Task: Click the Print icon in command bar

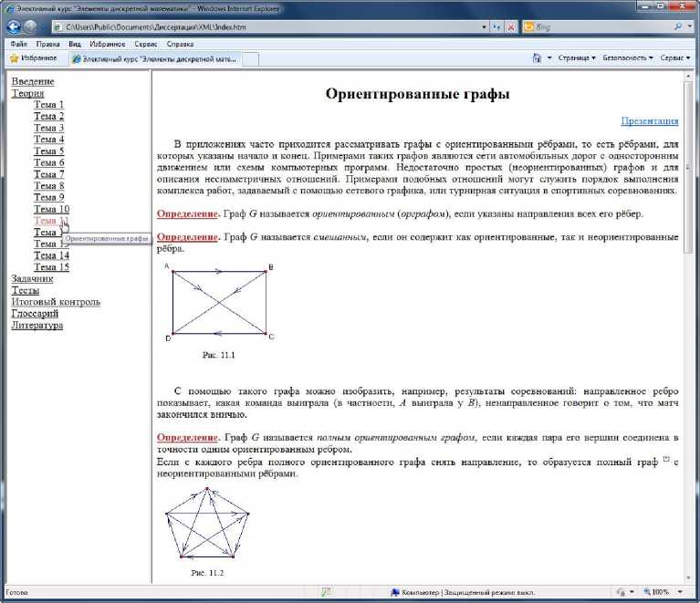Action: coord(537,58)
